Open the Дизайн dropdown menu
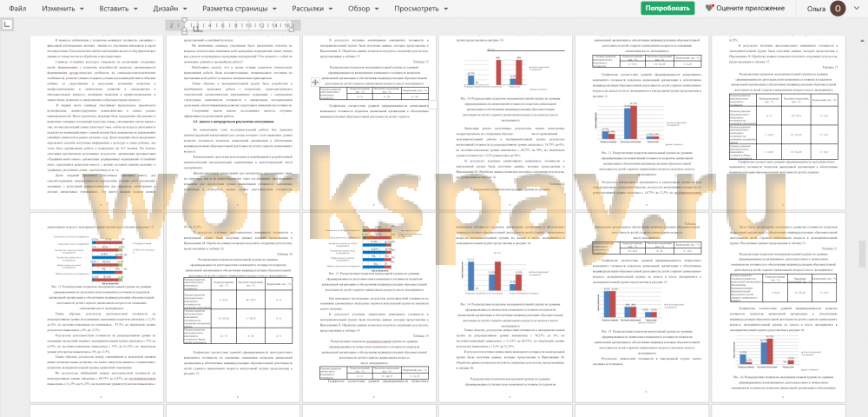868x417 pixels. click(x=170, y=9)
